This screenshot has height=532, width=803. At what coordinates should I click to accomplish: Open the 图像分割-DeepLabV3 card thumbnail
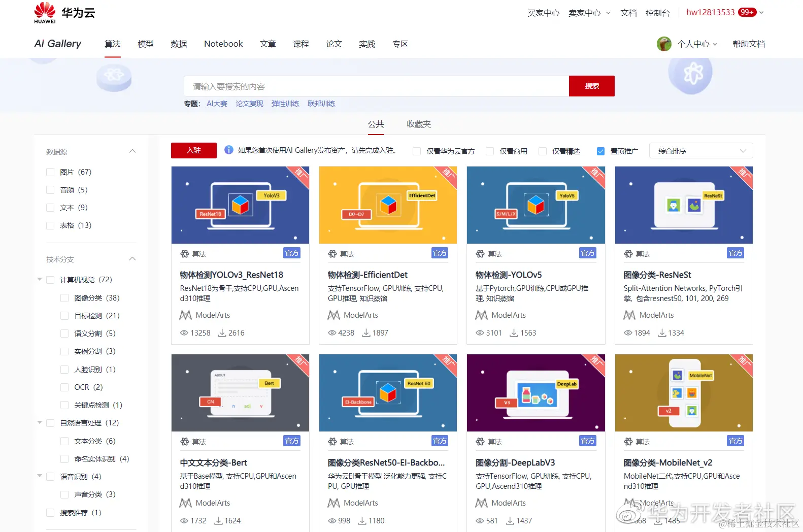click(536, 393)
